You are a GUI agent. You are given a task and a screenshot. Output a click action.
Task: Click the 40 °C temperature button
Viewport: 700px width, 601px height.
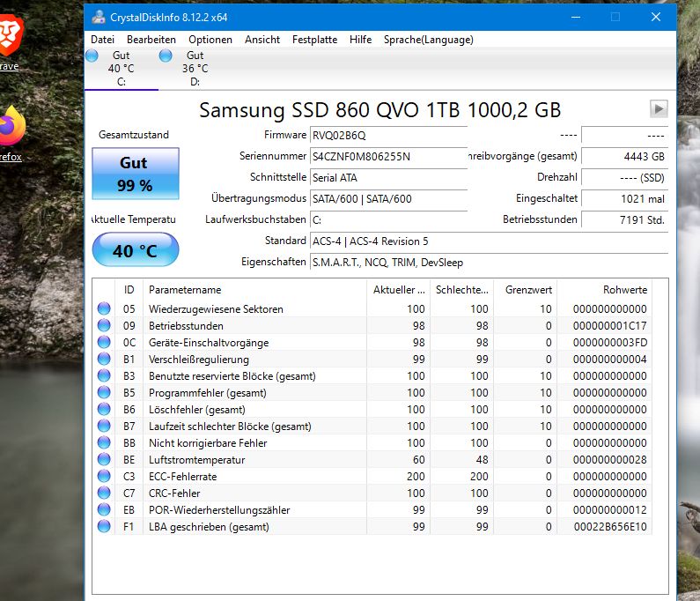click(x=136, y=249)
